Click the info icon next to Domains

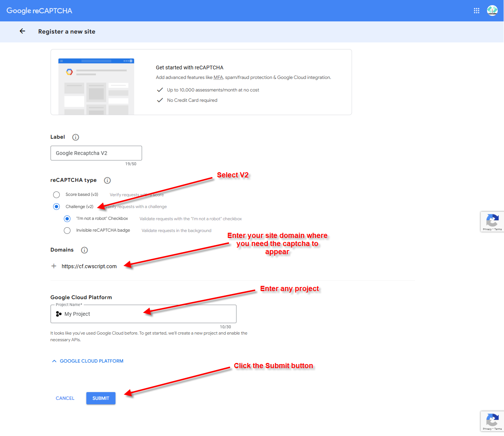coord(84,250)
